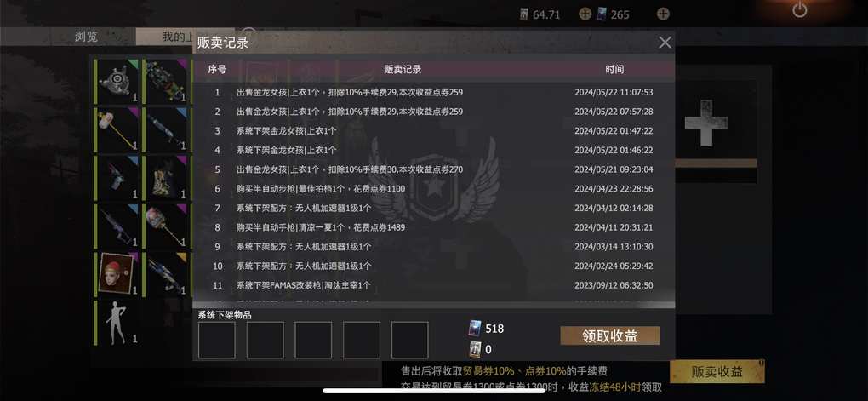Click the large plus slot to add item
The width and height of the screenshot is (868, 401).
pos(706,123)
